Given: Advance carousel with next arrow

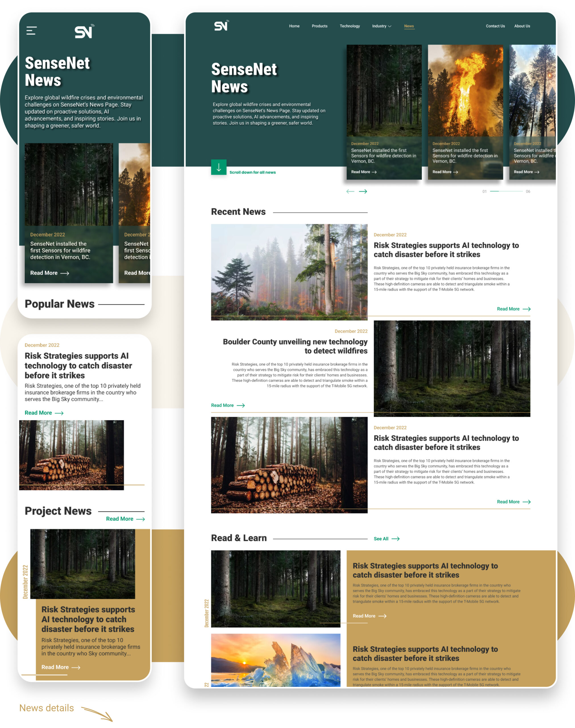Looking at the screenshot, I should tap(363, 191).
